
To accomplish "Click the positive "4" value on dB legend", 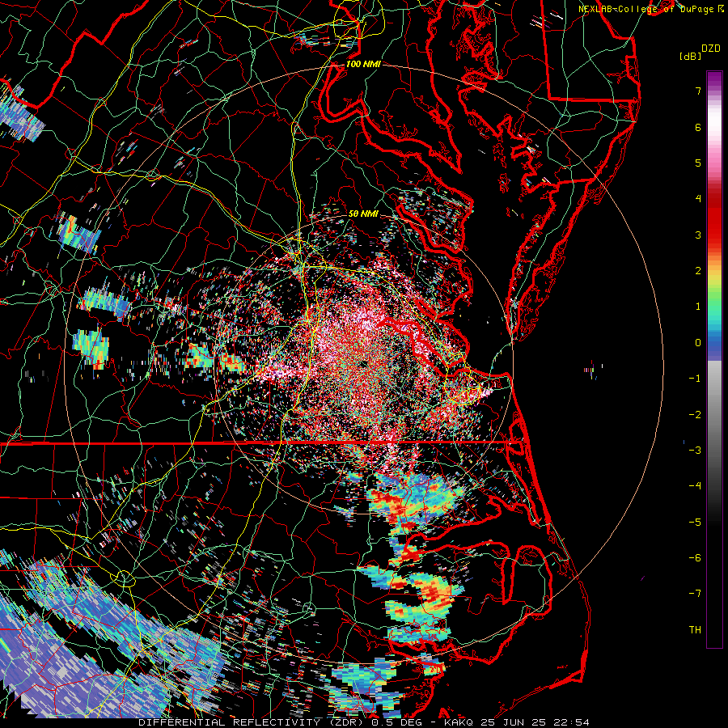I will click(x=698, y=199).
